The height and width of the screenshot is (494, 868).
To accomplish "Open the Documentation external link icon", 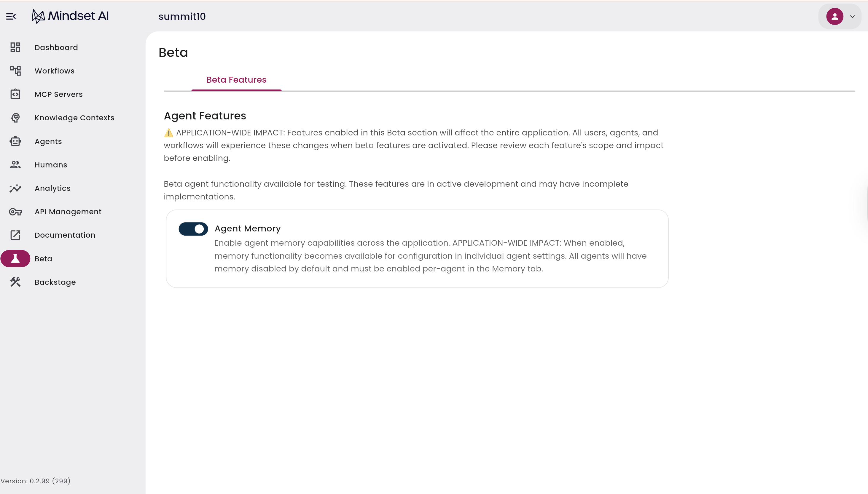I will [15, 235].
